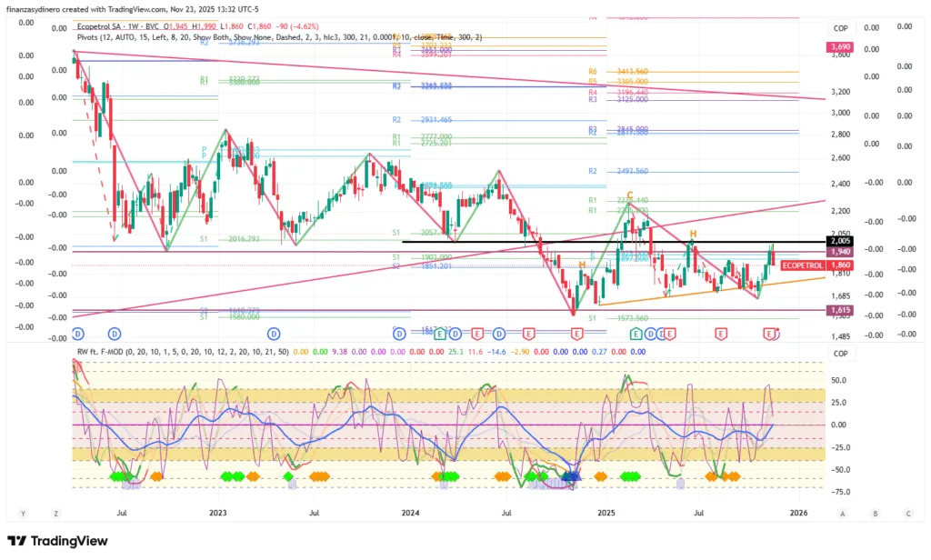The height and width of the screenshot is (560, 931).
Task: Click the 1,860 current price label
Action: pyautogui.click(x=839, y=265)
